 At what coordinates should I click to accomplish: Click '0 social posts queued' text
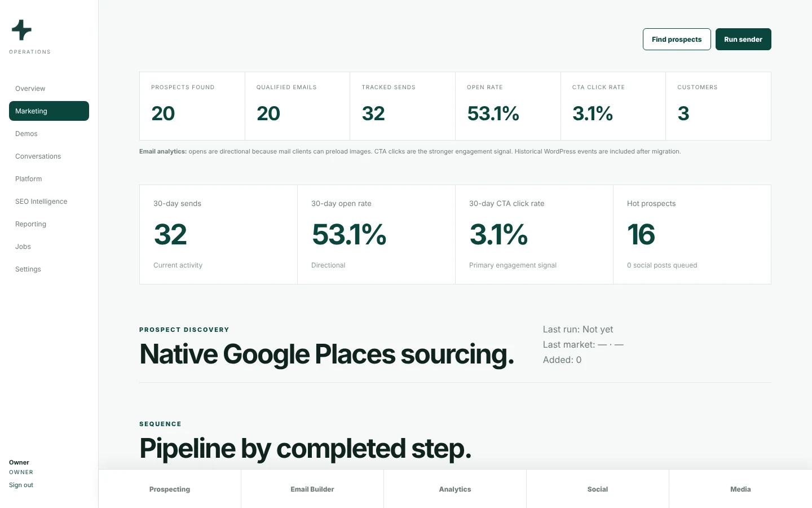662,265
